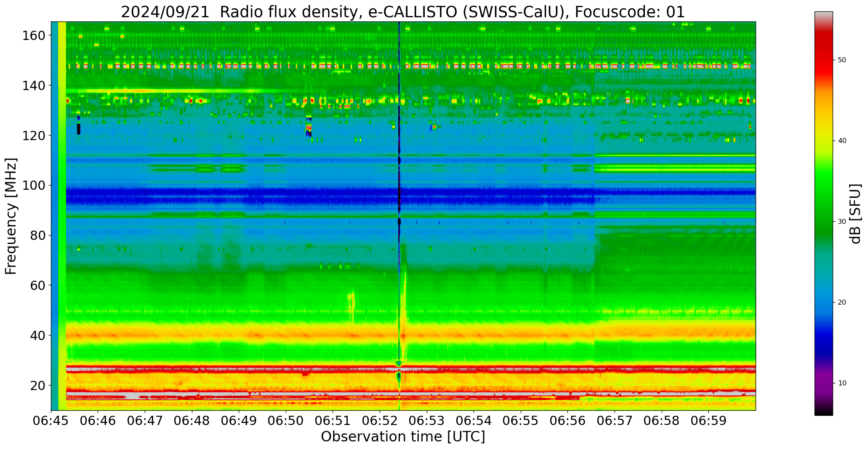Click the 'dB [SFU]' colorbar label
Viewport: 868px width, 449px height.
point(855,213)
